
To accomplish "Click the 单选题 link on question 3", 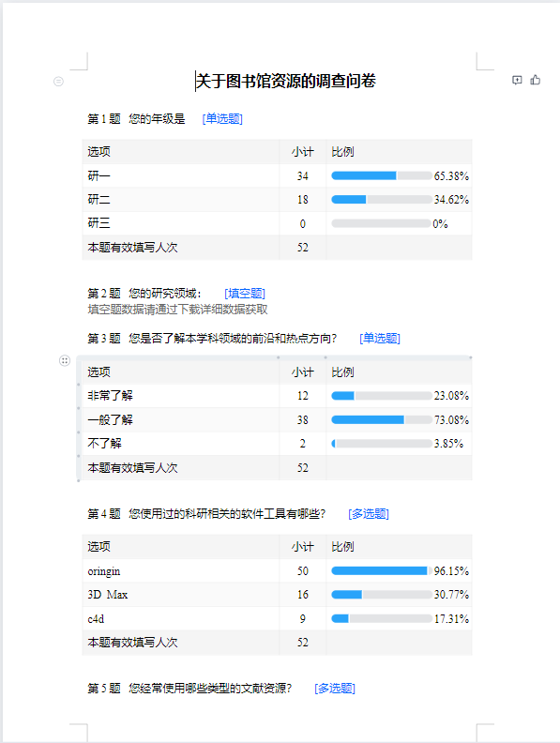I will (x=380, y=339).
